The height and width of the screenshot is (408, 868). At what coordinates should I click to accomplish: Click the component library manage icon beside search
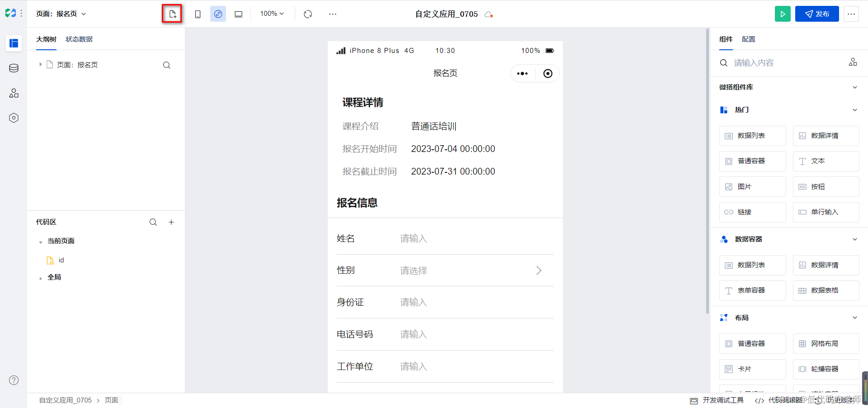pyautogui.click(x=853, y=62)
